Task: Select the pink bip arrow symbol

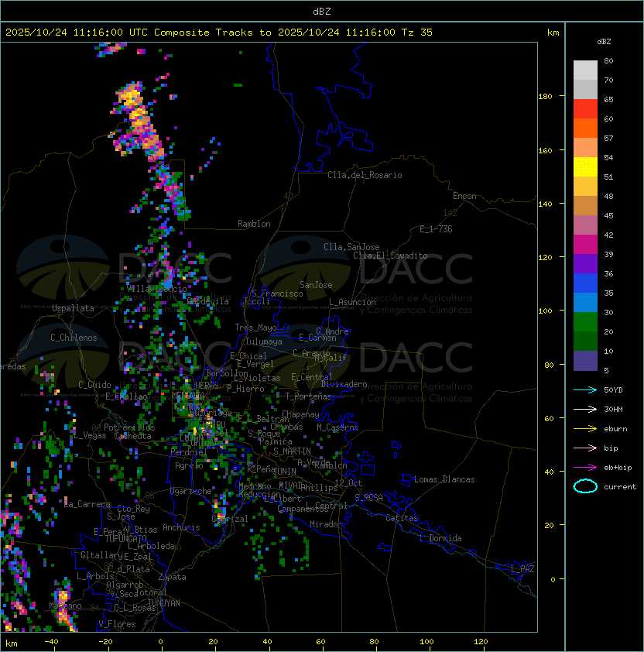Action: (585, 448)
